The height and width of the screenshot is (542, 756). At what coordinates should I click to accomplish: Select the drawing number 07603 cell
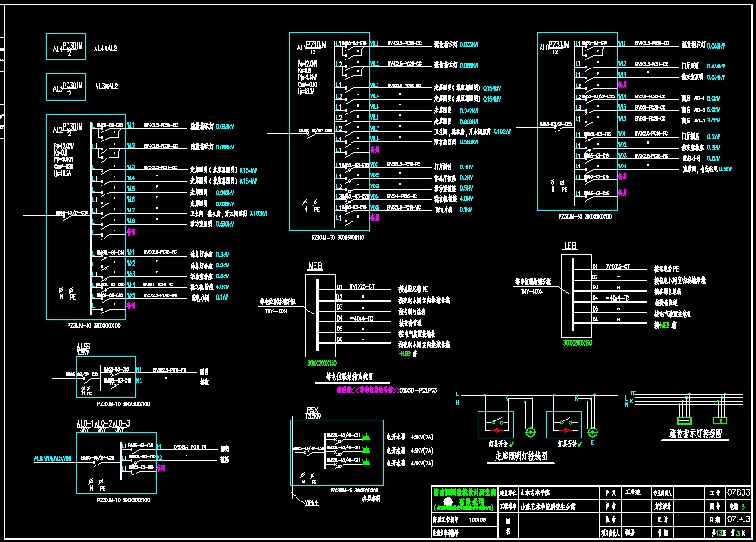point(738,493)
